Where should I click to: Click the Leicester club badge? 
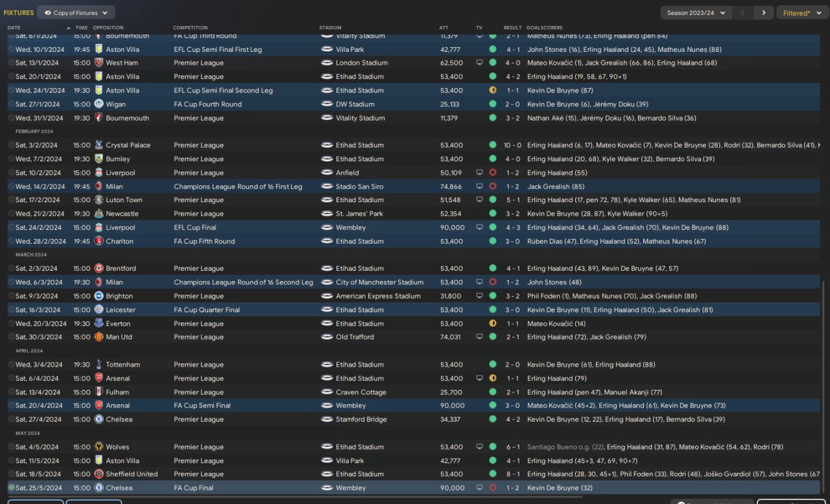[x=99, y=310]
